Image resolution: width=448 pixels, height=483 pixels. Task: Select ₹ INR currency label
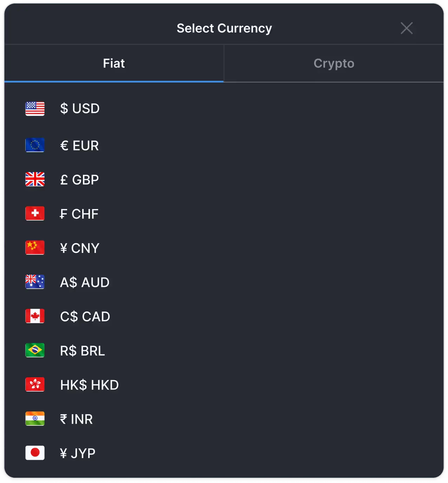[x=76, y=419]
